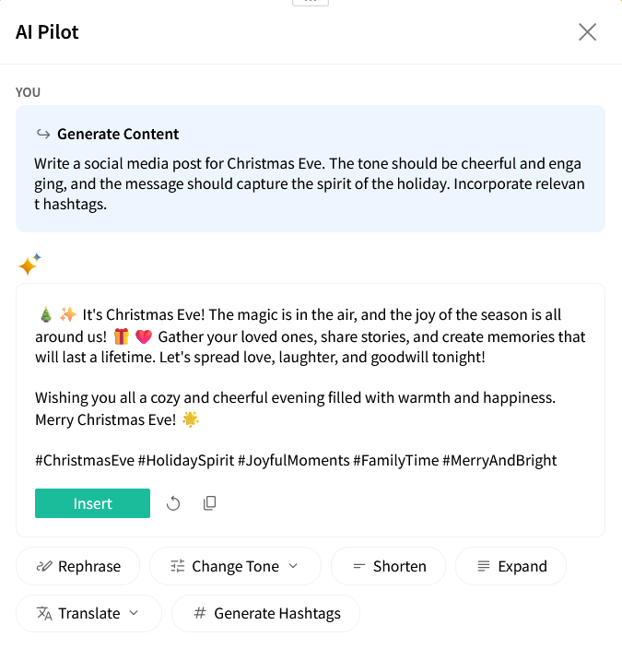622x672 pixels.
Task: Click the regenerate response icon
Action: click(173, 503)
